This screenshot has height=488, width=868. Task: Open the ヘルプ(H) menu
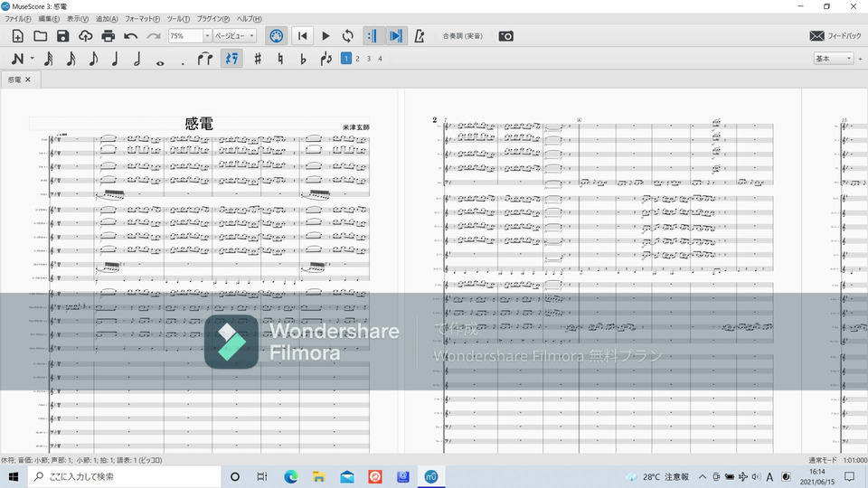tap(250, 19)
